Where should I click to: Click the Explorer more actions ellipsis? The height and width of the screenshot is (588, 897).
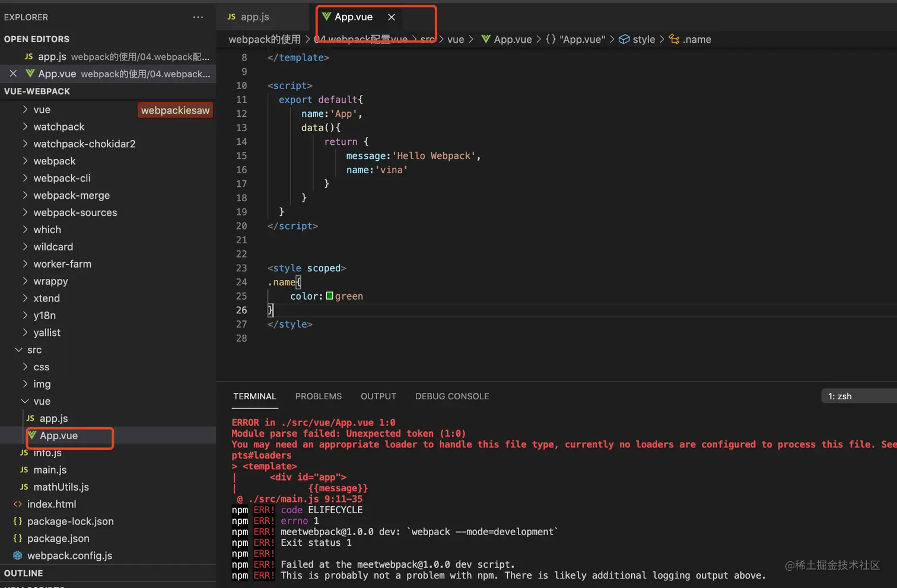click(x=198, y=17)
